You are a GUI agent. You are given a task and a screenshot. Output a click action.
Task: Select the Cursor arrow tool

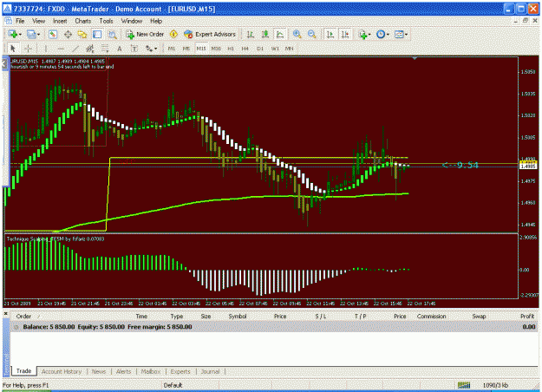pyautogui.click(x=13, y=49)
